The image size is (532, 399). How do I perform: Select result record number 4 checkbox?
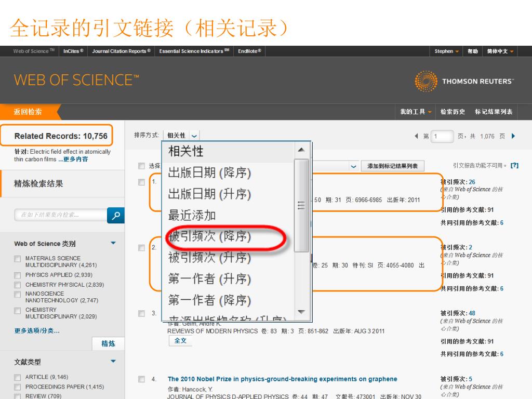click(x=141, y=379)
